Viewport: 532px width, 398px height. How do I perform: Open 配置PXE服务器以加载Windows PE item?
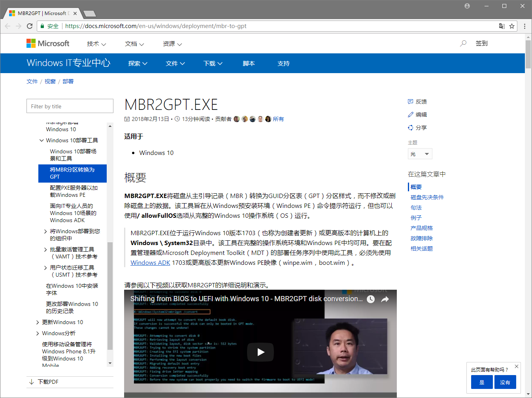(x=74, y=192)
